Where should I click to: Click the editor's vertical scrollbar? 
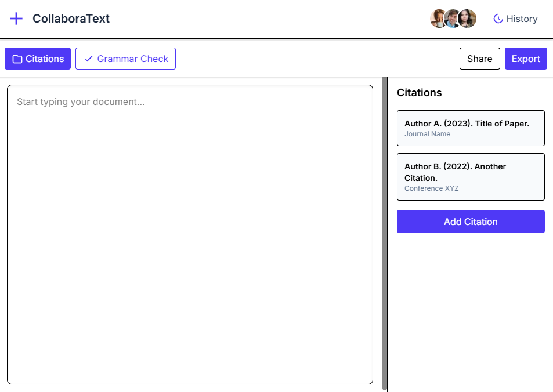[x=384, y=233]
